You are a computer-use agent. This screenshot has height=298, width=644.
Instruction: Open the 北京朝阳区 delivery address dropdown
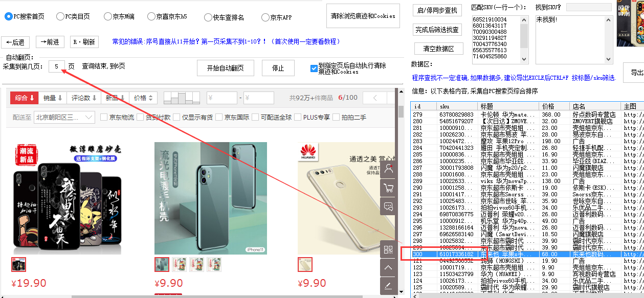point(64,118)
